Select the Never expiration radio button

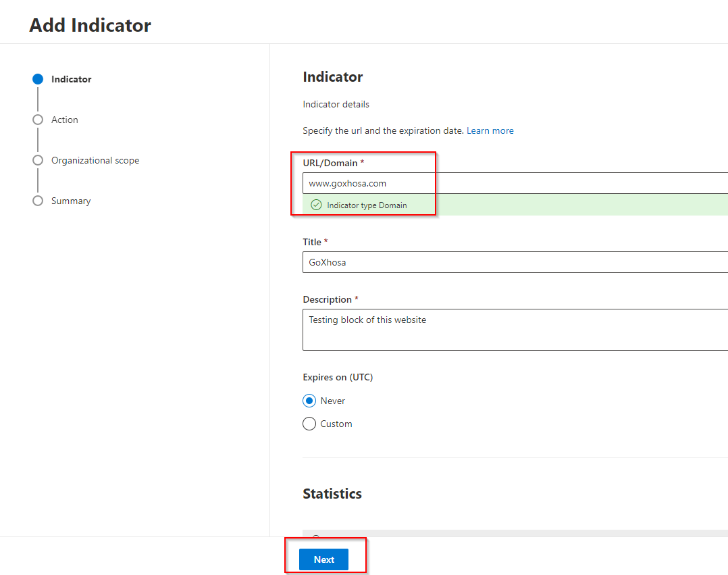pos(309,401)
